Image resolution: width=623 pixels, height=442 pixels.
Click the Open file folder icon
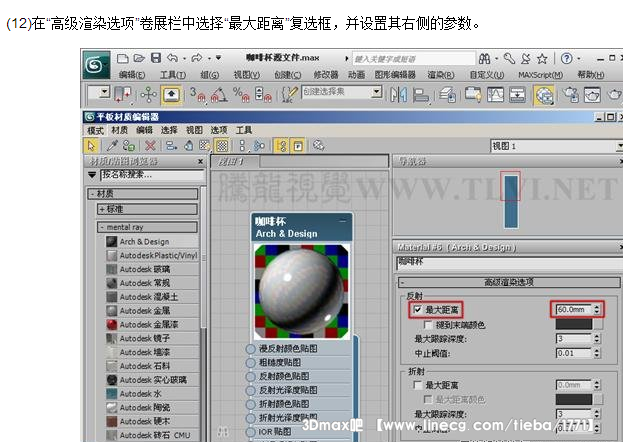pos(139,58)
